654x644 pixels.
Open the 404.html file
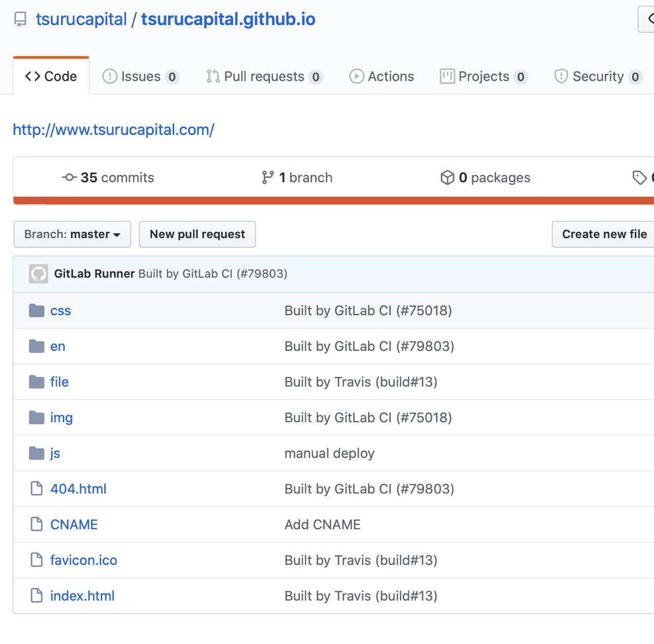coord(78,489)
